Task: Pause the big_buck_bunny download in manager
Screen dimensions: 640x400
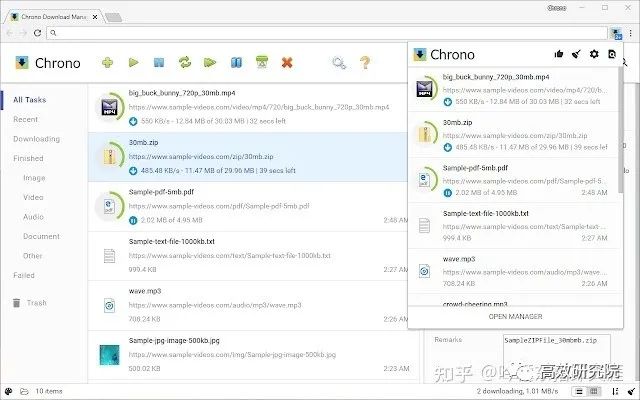Action: point(133,121)
